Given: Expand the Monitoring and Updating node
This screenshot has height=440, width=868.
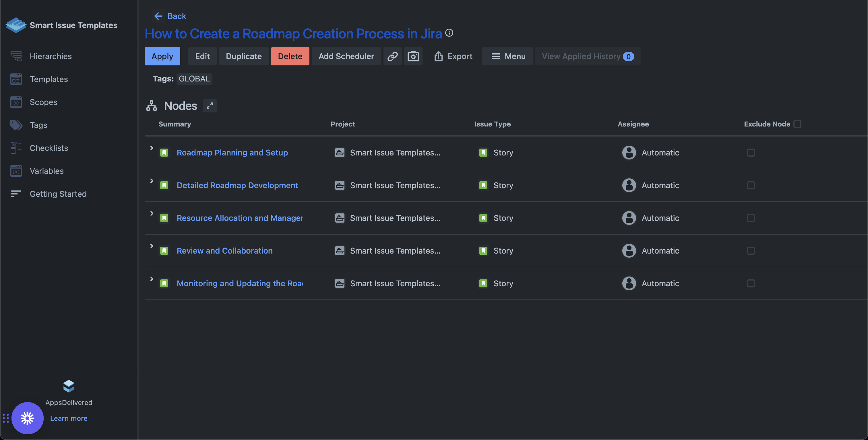Looking at the screenshot, I should (x=152, y=279).
